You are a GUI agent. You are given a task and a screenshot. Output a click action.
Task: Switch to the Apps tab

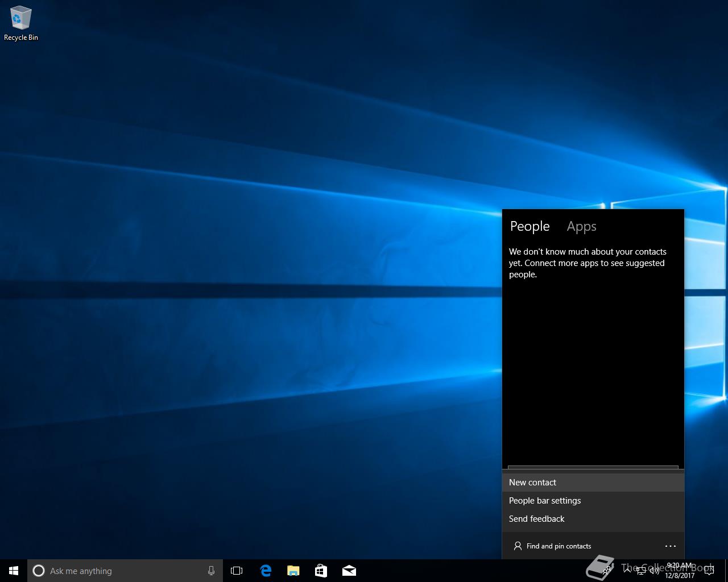coord(581,226)
